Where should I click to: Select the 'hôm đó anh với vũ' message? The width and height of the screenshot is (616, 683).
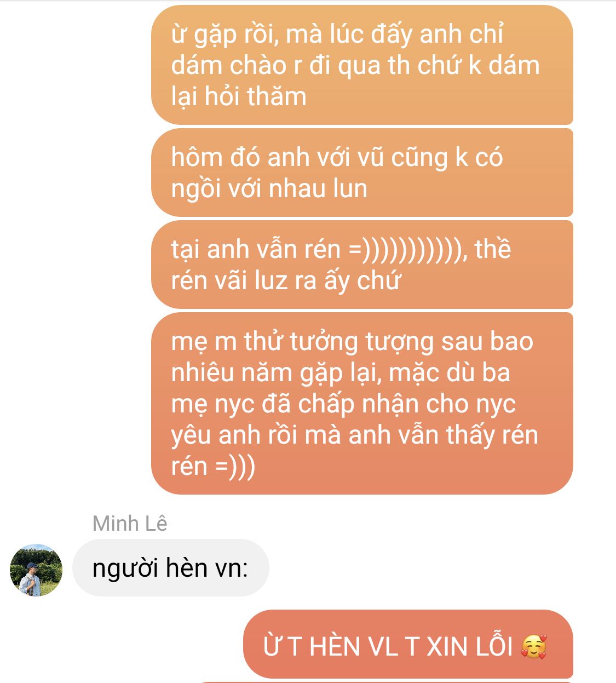(362, 173)
